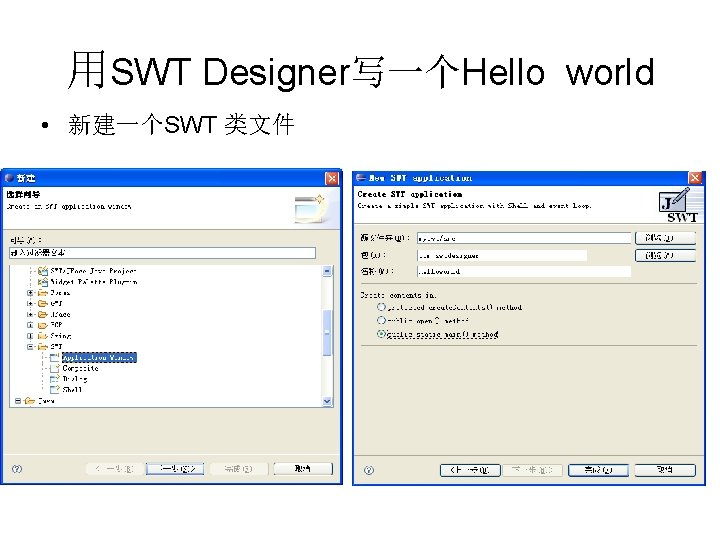The height and width of the screenshot is (540, 720).
Task: Select the Widget Palette Plugin entry
Action: pos(94,281)
